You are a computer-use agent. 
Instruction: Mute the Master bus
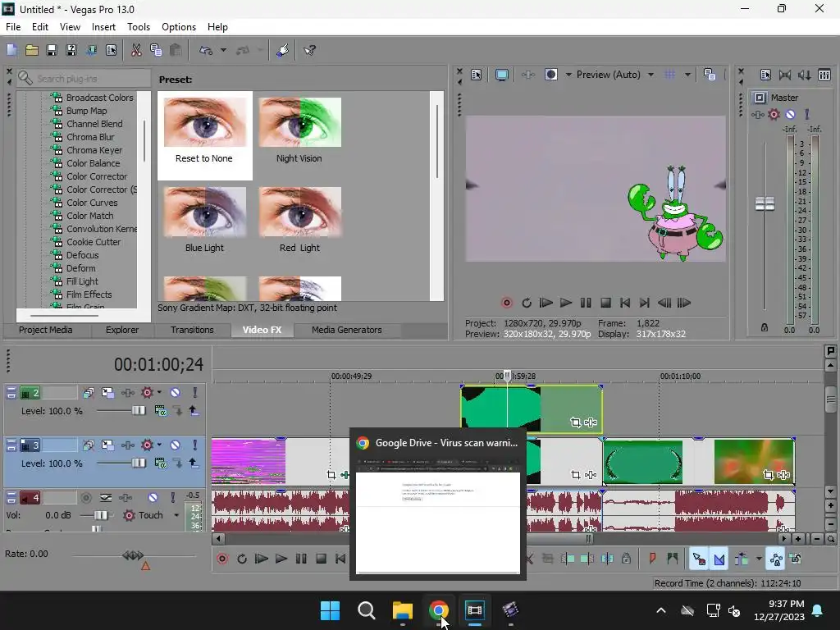(x=790, y=114)
